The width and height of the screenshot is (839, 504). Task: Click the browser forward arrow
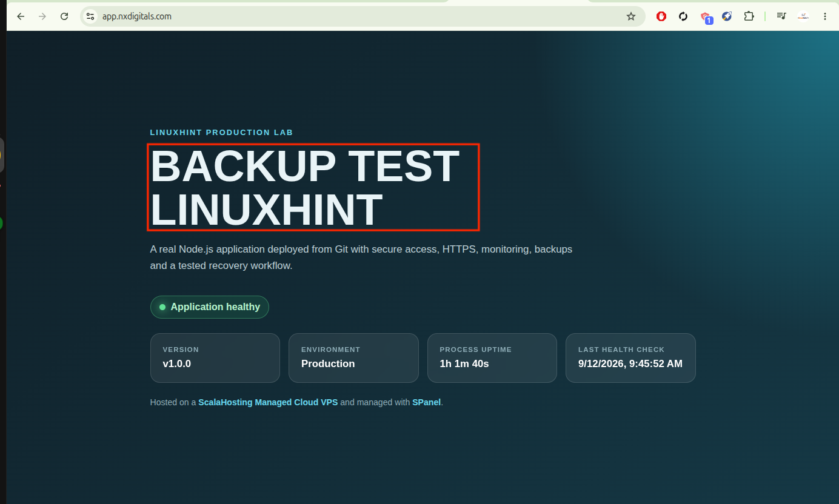(42, 16)
